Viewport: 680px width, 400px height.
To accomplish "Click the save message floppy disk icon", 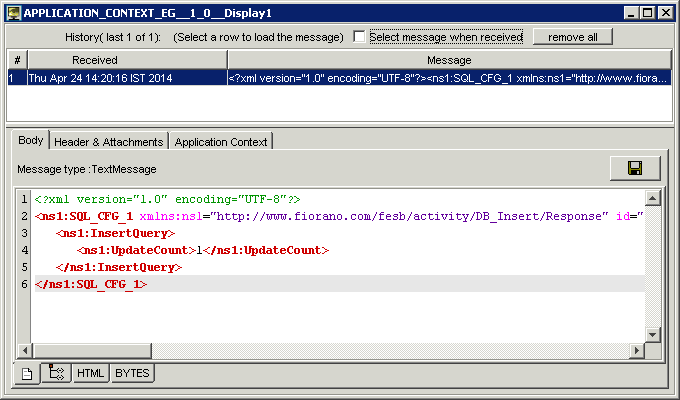I will [635, 168].
